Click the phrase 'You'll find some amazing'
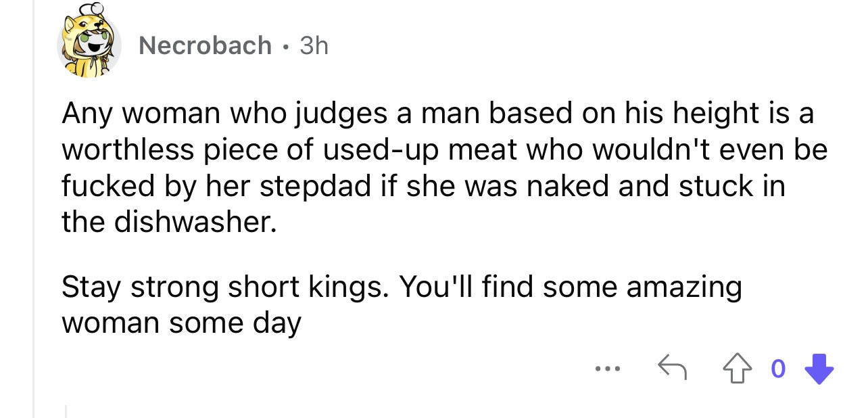Screen dimensions: 868x418 [x=571, y=287]
